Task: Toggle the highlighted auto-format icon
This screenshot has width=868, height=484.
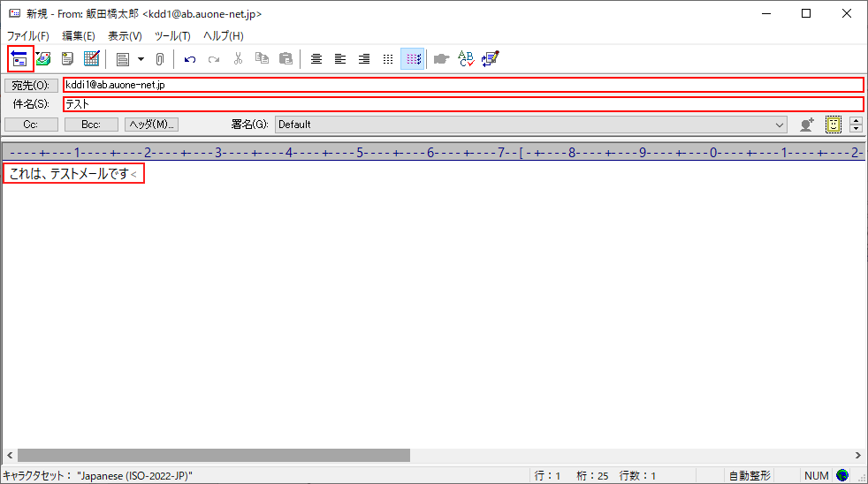Action: (x=413, y=58)
